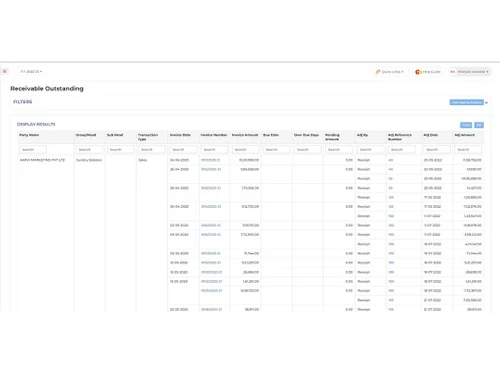Screen dimensions: 500x375
Task: Click the Group/Head column header
Action: 86,135
